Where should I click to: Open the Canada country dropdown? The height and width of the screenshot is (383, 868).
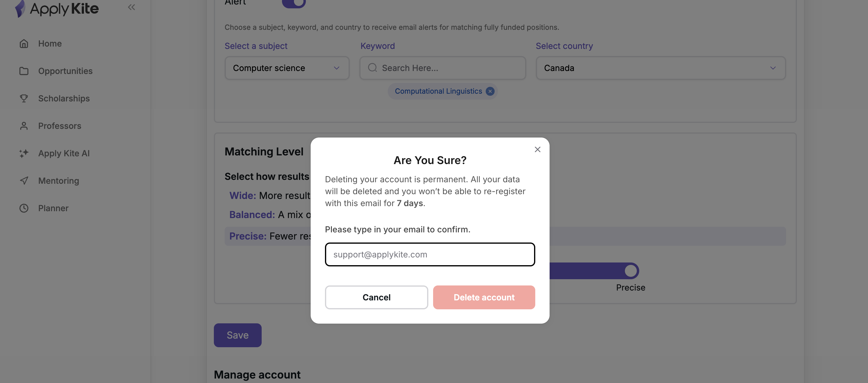coord(660,68)
